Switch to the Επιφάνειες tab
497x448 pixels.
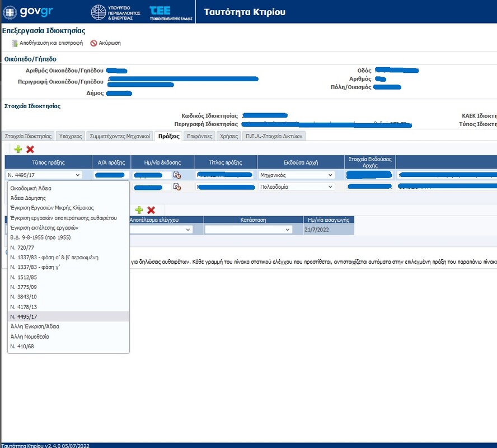click(199, 136)
